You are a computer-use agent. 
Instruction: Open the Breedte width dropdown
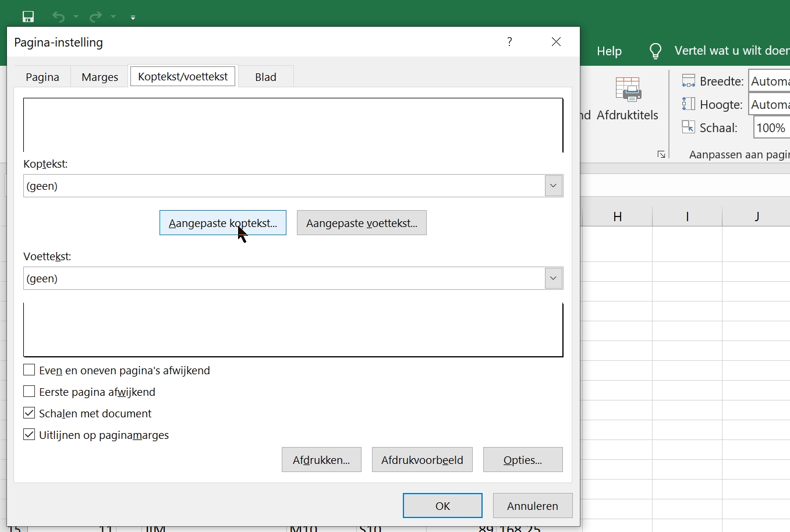768,81
